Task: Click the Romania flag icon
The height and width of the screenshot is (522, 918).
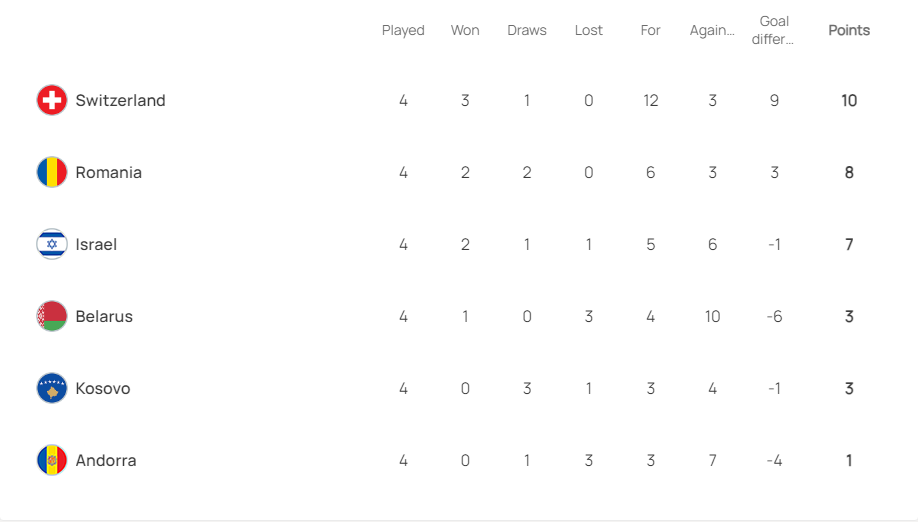Action: tap(52, 172)
